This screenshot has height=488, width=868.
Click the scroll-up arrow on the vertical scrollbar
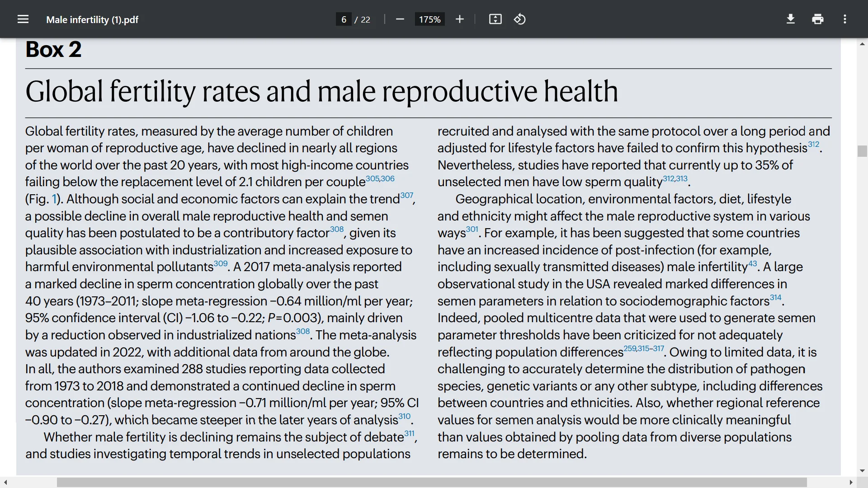pos(863,43)
